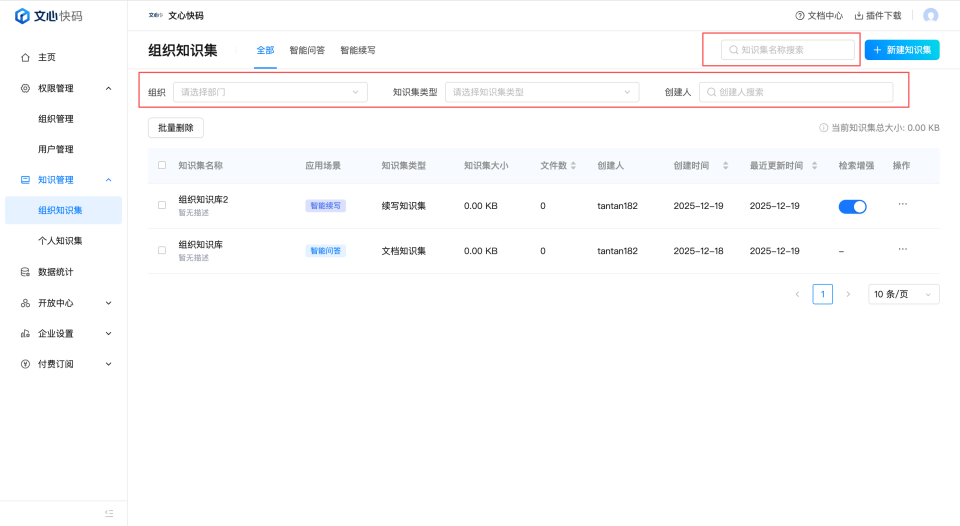Viewport: 960px width, 526px height.
Task: Open 数据统计 in the sidebar
Action: (x=55, y=272)
